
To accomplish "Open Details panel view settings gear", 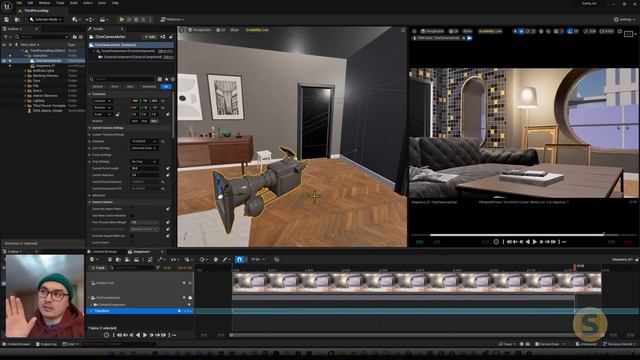I will click(x=173, y=79).
